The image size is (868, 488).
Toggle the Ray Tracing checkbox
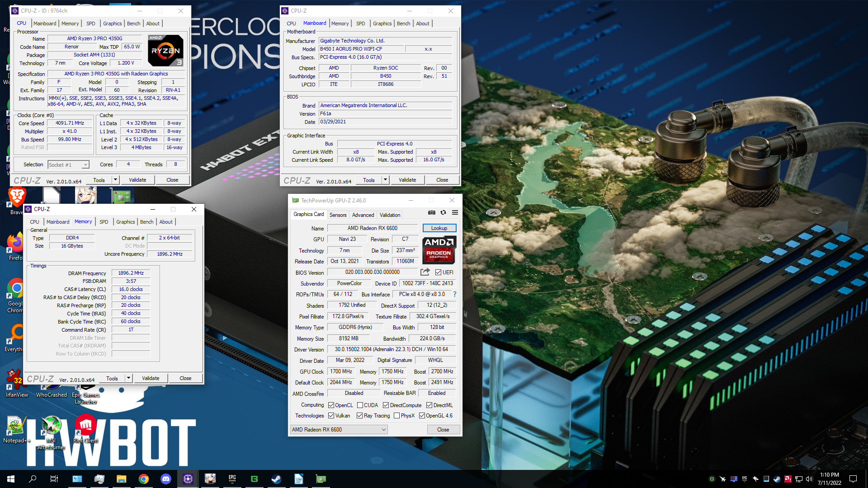[359, 416]
